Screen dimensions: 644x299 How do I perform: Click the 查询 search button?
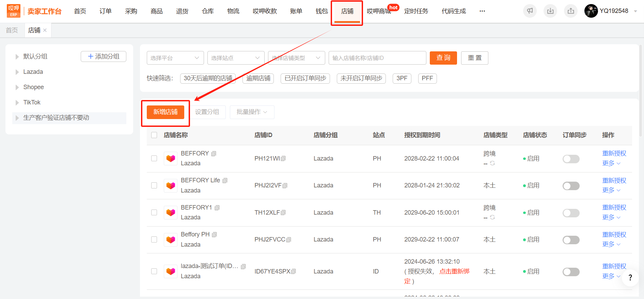click(x=443, y=58)
